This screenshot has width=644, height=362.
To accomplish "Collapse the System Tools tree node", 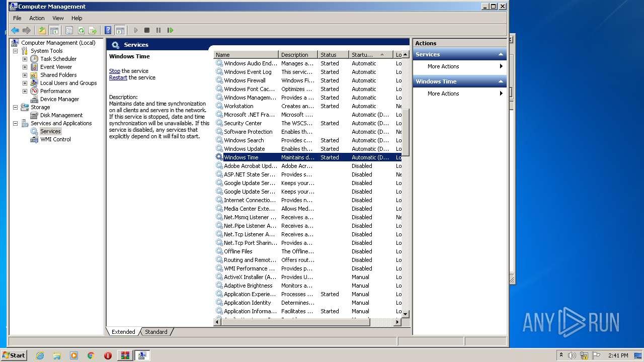I will 15,51.
